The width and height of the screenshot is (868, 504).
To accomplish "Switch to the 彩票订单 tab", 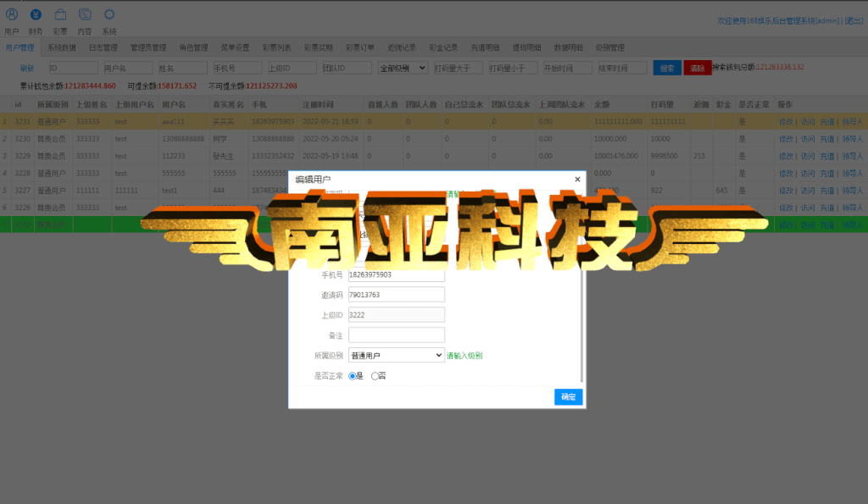I will click(360, 47).
